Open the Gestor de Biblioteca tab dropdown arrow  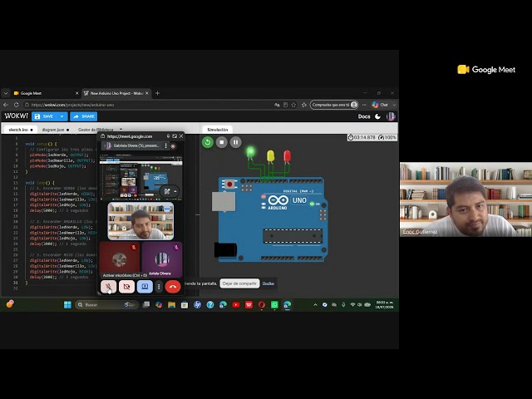point(121,130)
